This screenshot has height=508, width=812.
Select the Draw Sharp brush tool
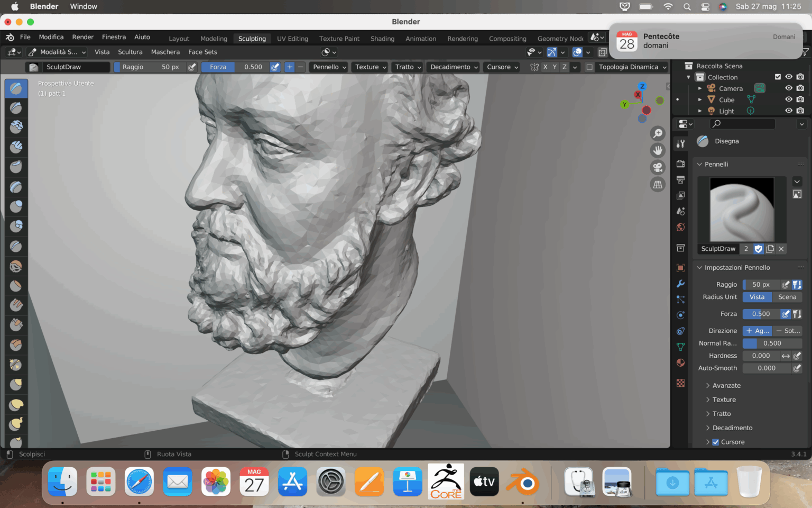coord(16,107)
